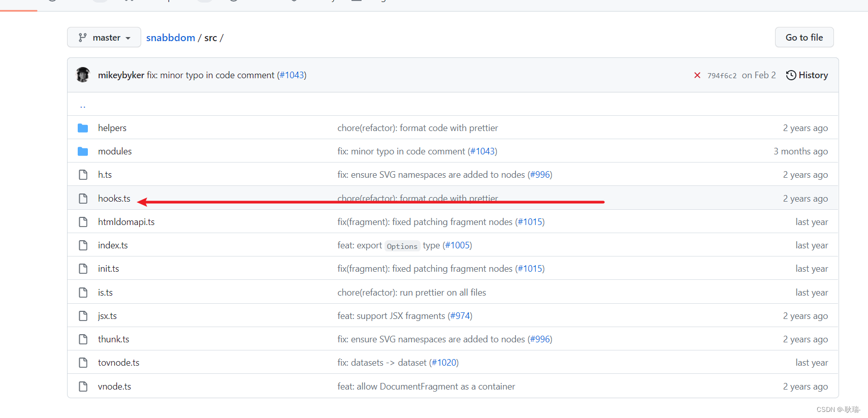The image size is (868, 418).
Task: Open the hooks.ts file
Action: tap(114, 199)
